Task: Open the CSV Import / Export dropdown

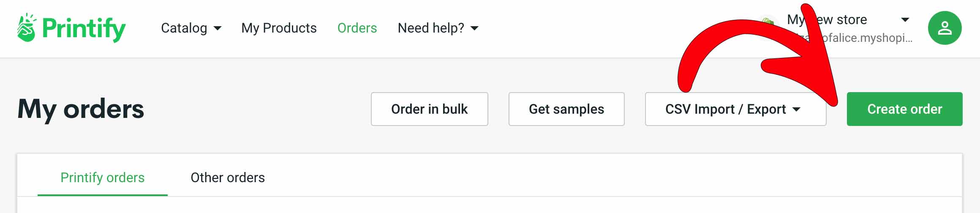Action: tap(725, 109)
